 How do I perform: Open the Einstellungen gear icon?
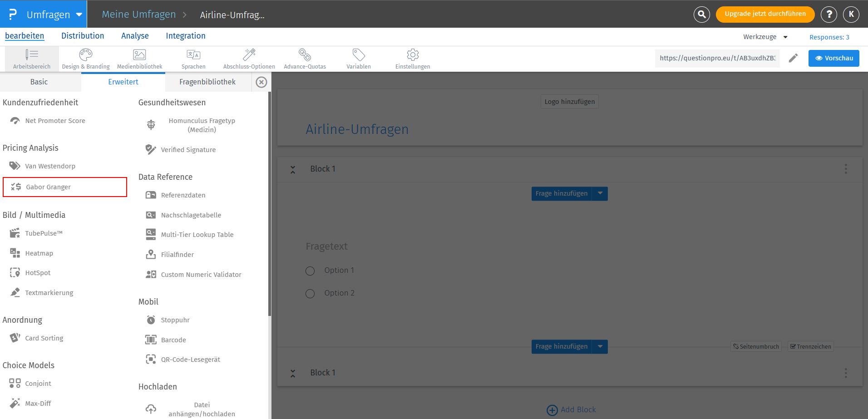[x=413, y=55]
